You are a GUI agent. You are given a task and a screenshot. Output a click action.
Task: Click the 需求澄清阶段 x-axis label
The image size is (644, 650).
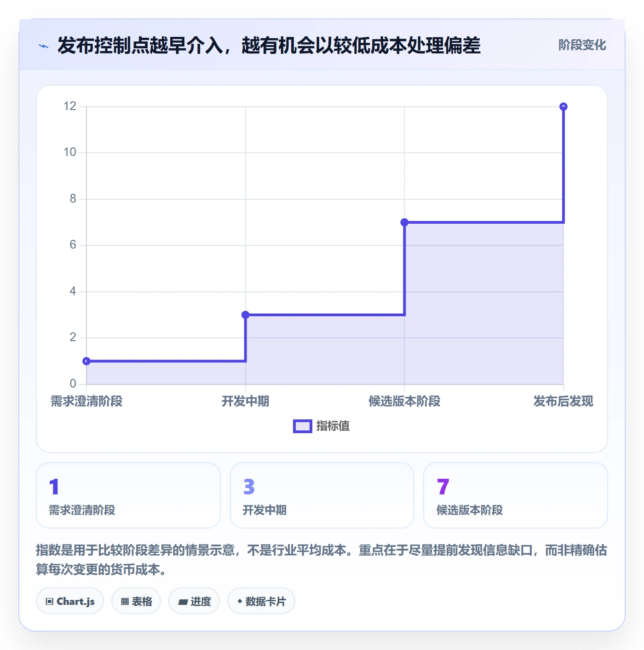pyautogui.click(x=86, y=401)
